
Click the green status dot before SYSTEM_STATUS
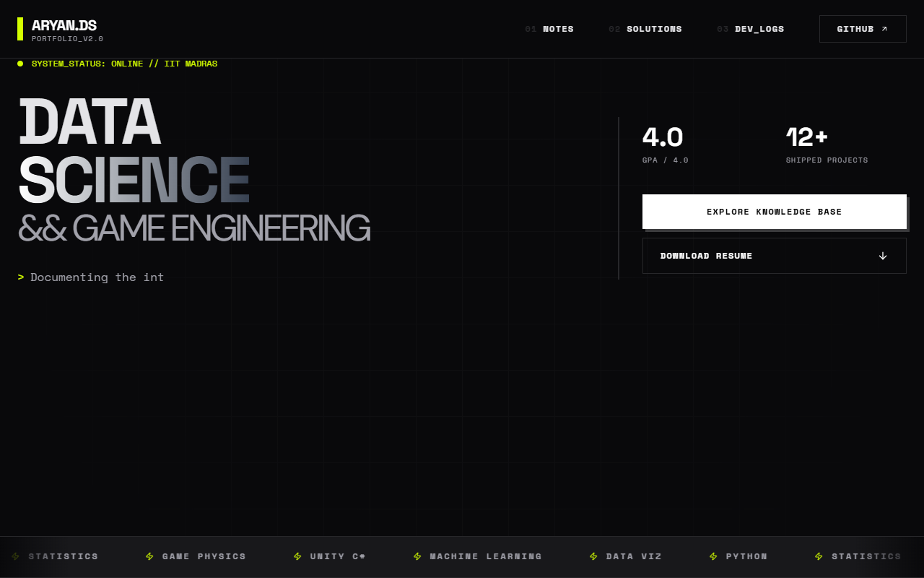(x=20, y=64)
